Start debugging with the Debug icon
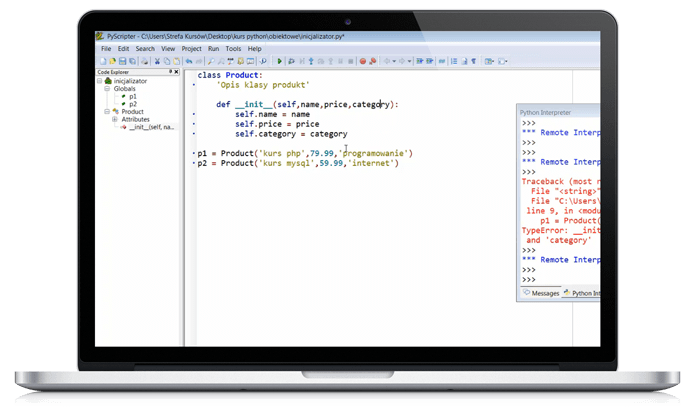Screen dimensions: 695x411 point(291,61)
